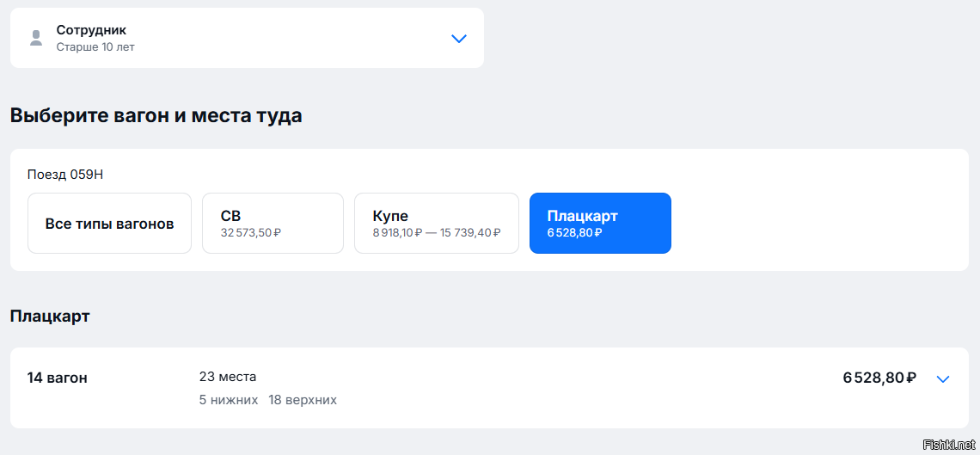Click the Купе price range text
The height and width of the screenshot is (455, 980).
click(437, 232)
